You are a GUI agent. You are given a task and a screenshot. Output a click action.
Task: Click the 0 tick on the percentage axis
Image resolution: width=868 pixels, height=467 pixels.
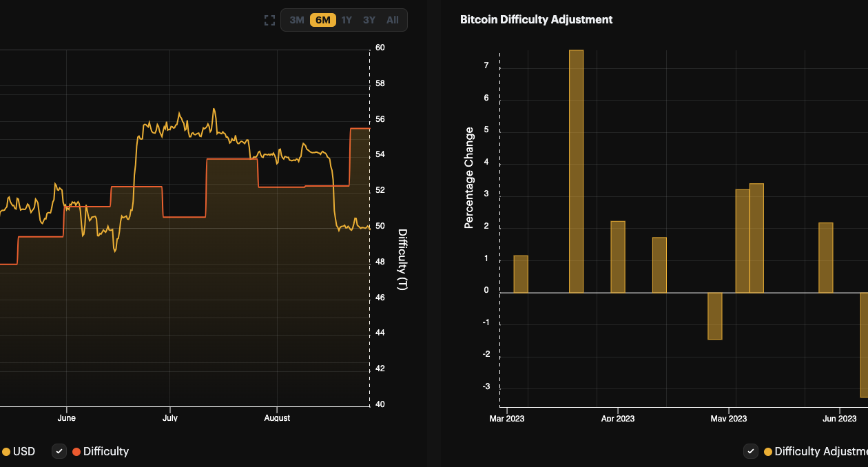pos(486,291)
